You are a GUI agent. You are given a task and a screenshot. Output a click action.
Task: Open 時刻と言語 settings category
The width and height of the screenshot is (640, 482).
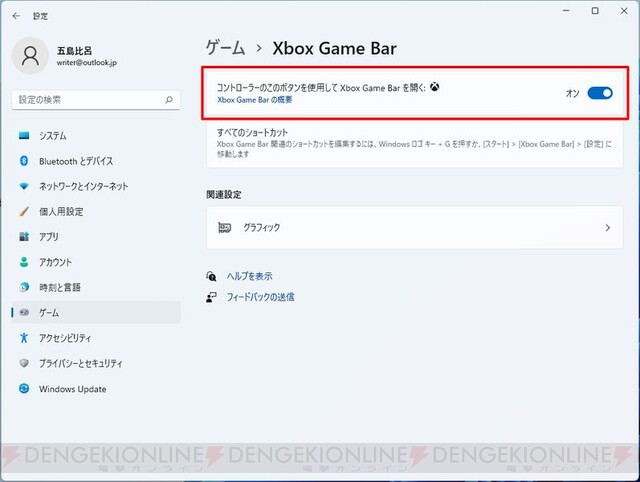click(96, 287)
